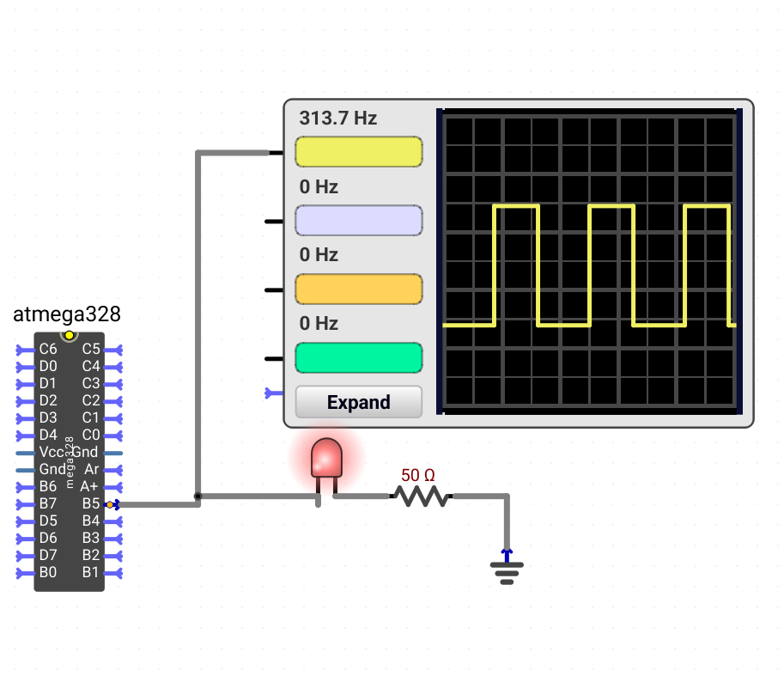This screenshot has width=784, height=676.
Task: Click the D3 pin on the atmega328
Action: [25, 418]
